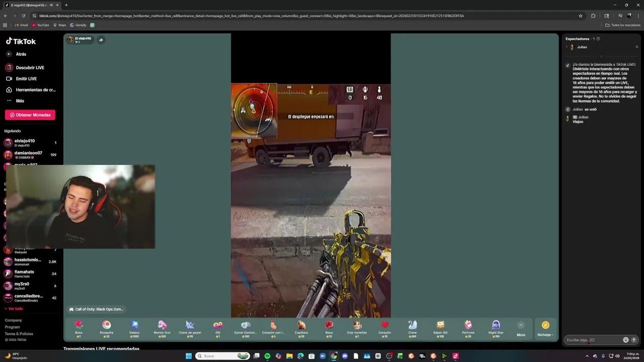Go back with the Atrás button
644x362 pixels.
[x=16, y=54]
